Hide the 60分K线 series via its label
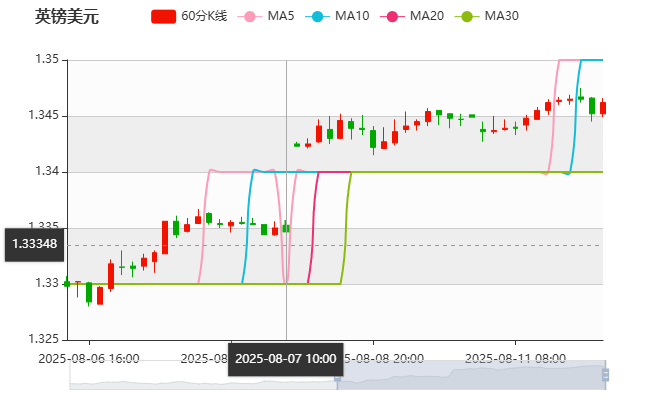The height and width of the screenshot is (400, 670). point(204,16)
